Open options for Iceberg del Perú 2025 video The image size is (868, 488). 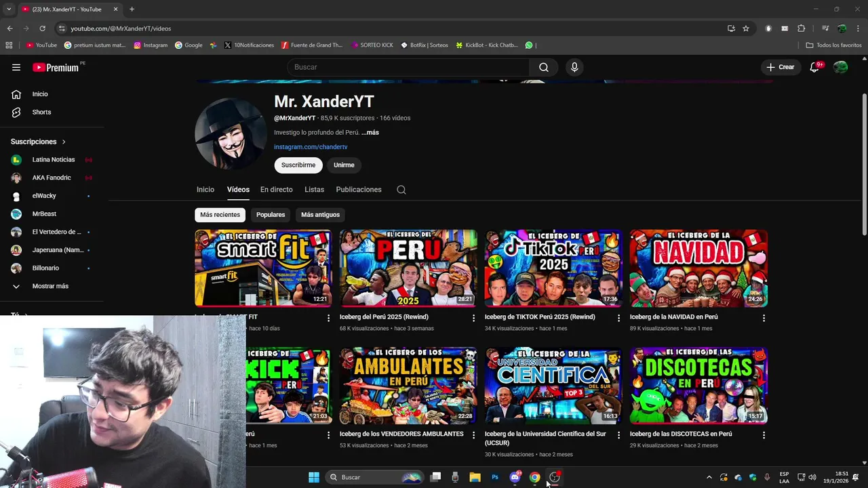473,318
